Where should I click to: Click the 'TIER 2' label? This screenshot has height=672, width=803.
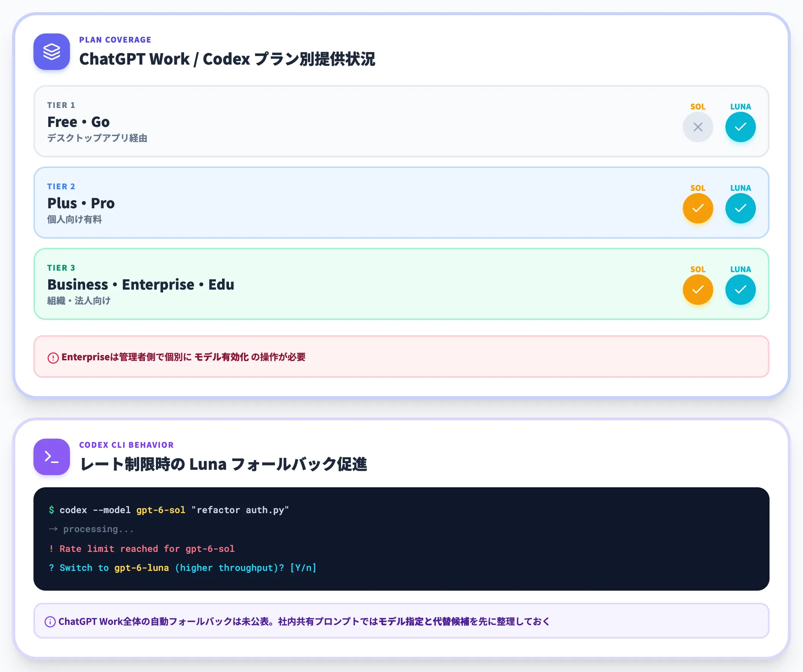(61, 187)
